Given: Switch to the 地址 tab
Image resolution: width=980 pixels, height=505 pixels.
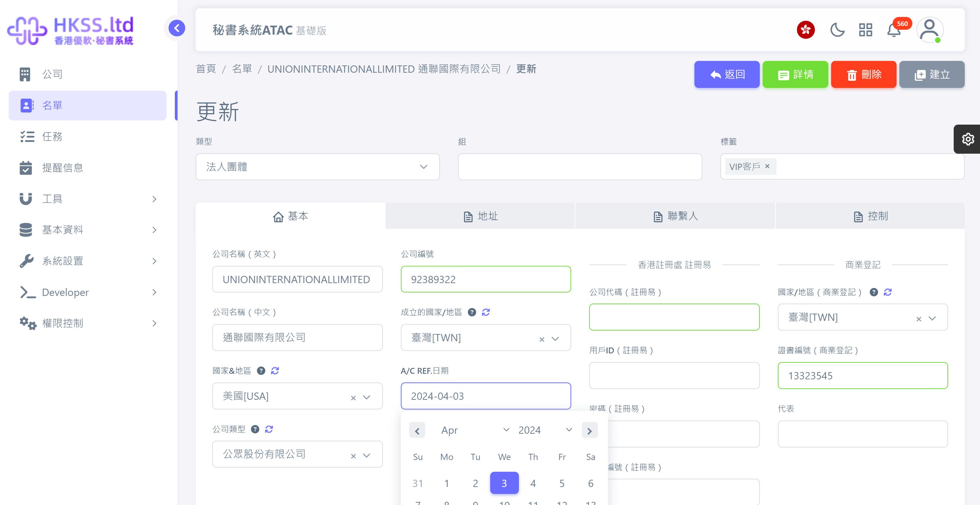Looking at the screenshot, I should click(x=480, y=216).
